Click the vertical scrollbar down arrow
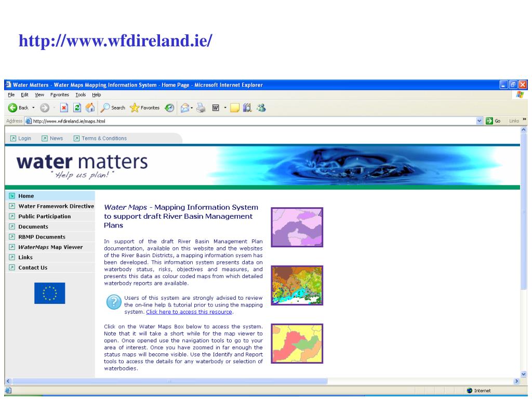The height and width of the screenshot is (399, 532). click(x=524, y=374)
